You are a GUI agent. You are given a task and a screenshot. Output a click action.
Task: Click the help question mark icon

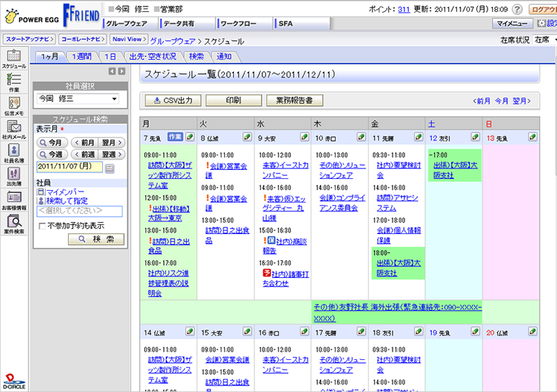point(517,9)
